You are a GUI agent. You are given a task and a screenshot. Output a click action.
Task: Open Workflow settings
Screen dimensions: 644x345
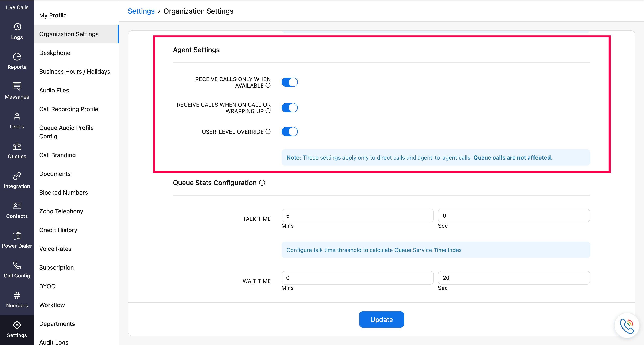click(52, 305)
